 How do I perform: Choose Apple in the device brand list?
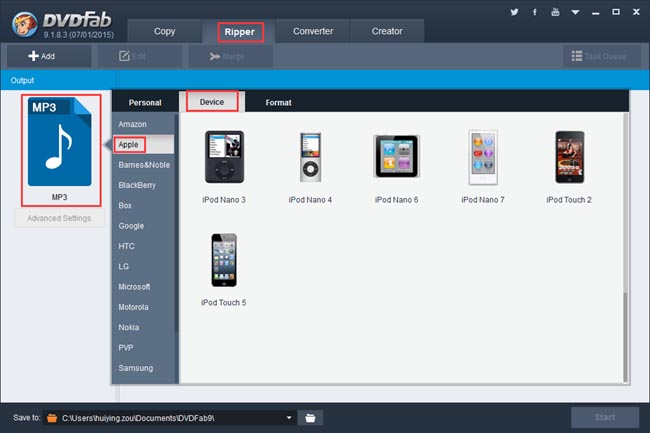coord(143,144)
